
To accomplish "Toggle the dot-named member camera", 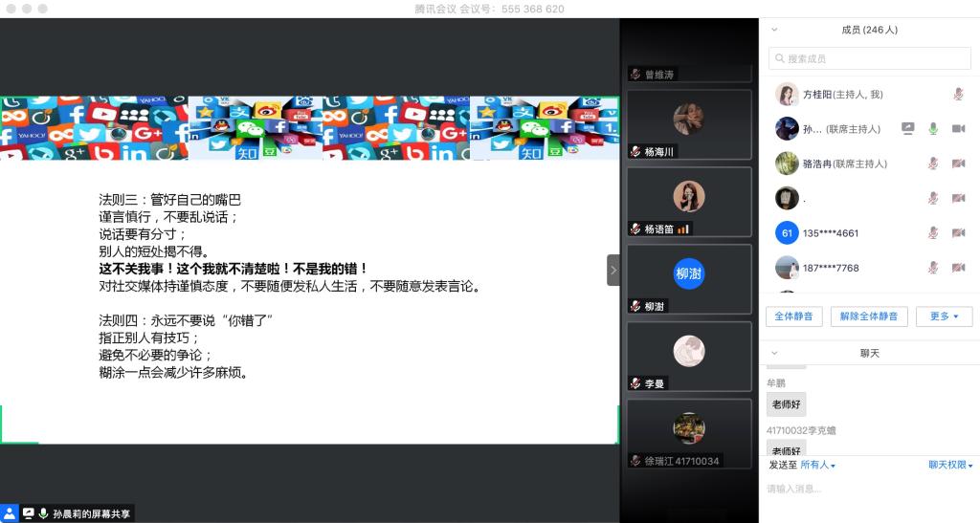I will (x=958, y=199).
